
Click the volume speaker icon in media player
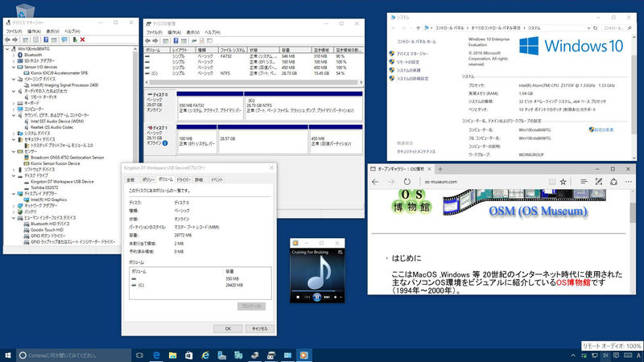coord(336,297)
